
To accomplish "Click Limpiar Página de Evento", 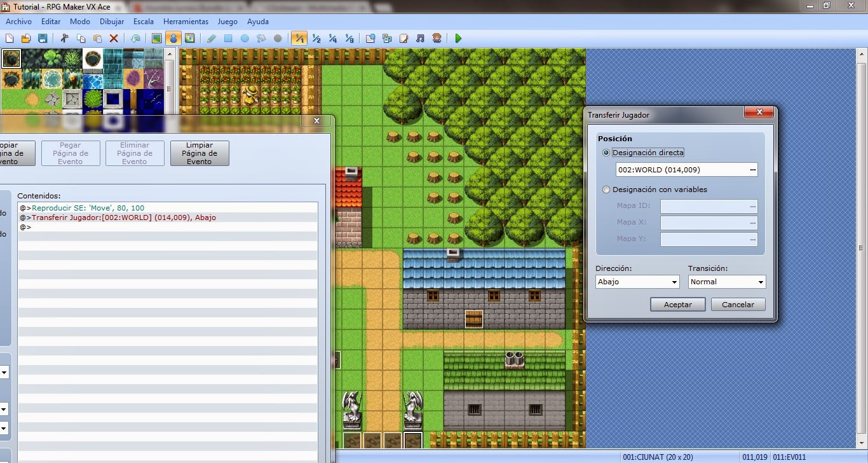I will pos(200,153).
